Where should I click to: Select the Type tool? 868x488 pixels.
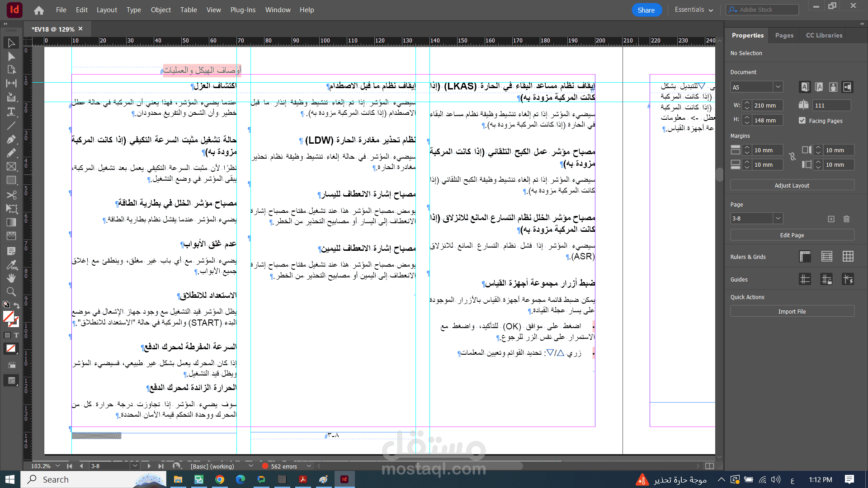pyautogui.click(x=11, y=112)
